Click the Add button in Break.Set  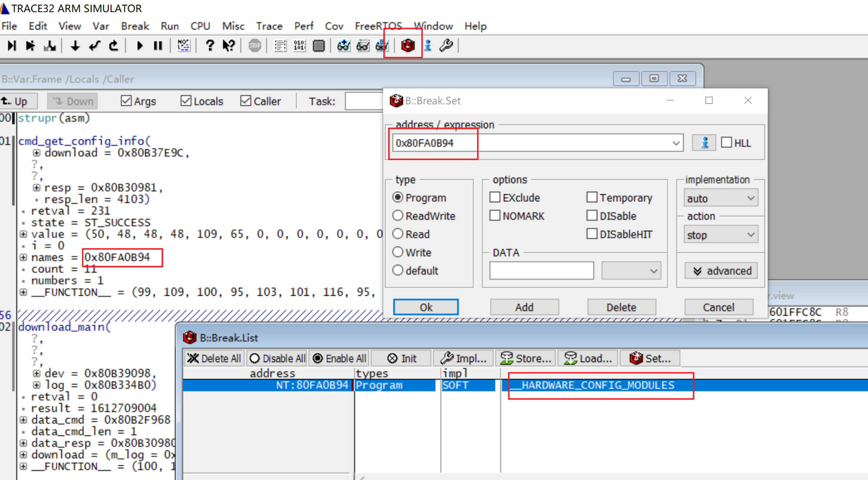pos(524,307)
